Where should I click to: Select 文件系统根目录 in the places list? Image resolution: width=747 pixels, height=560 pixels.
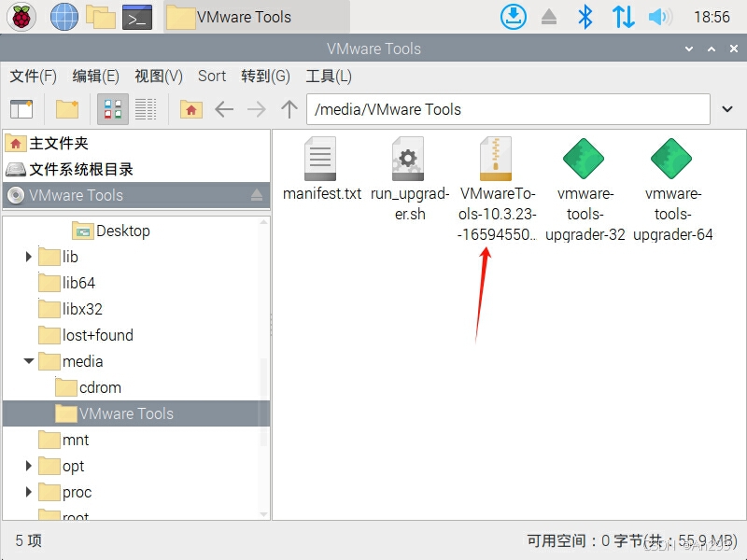(136, 169)
